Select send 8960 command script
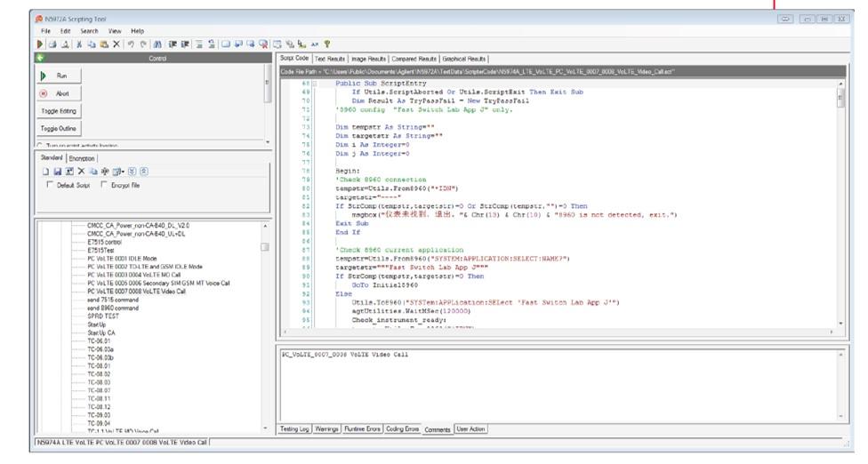This screenshot has width=868, height=464. 113,308
